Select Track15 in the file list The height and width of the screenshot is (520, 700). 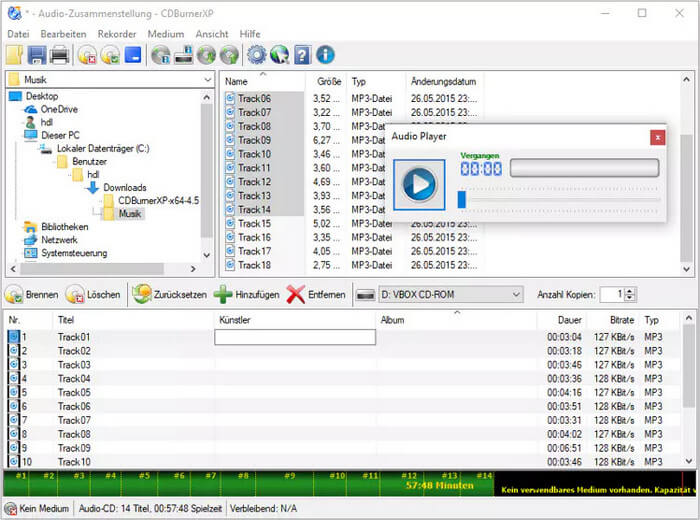254,224
